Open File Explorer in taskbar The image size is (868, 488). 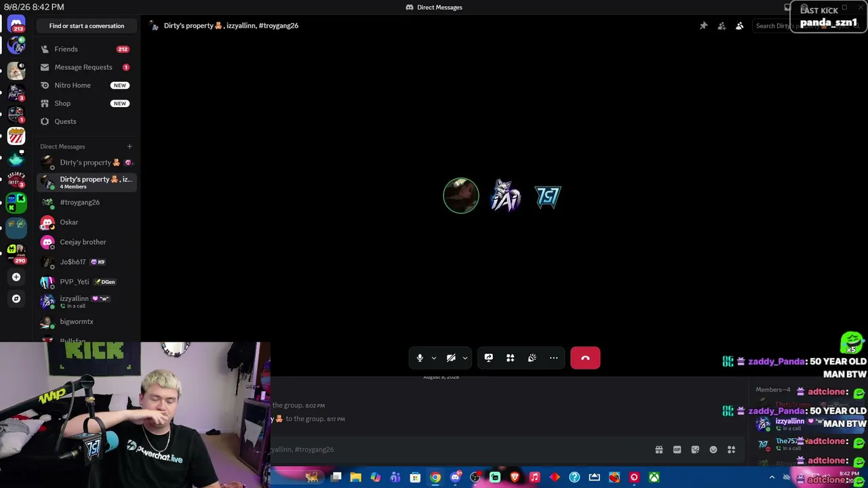click(x=355, y=477)
